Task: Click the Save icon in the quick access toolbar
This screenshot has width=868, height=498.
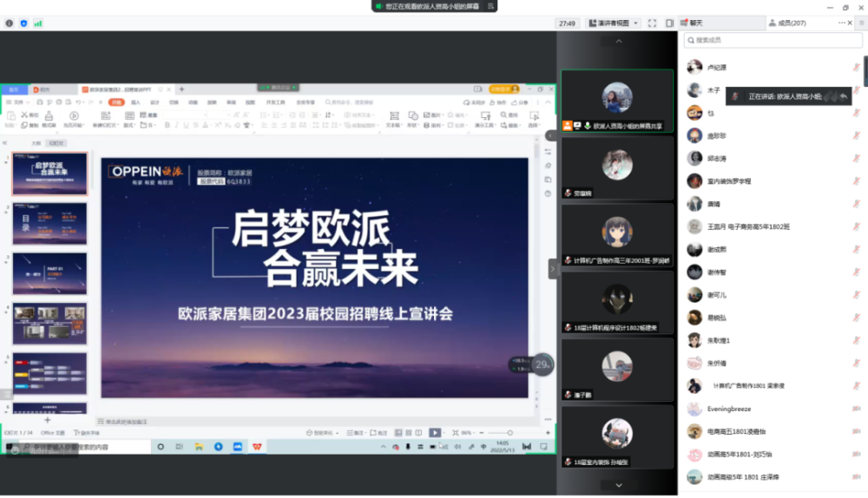Action: pos(40,102)
